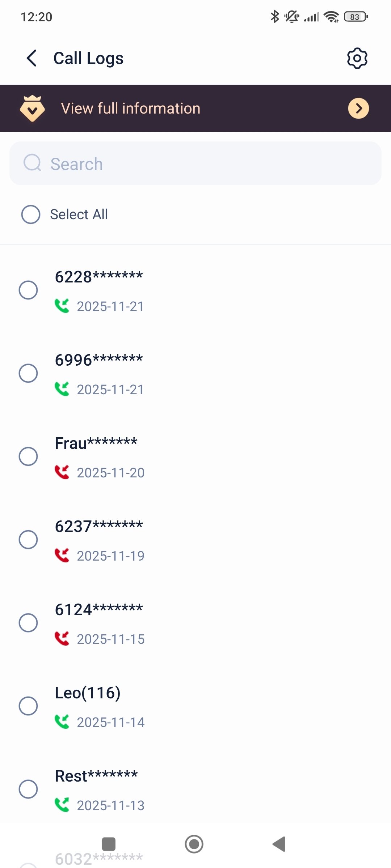Enable the Select All radio button
The width and height of the screenshot is (391, 868).
pyautogui.click(x=31, y=214)
